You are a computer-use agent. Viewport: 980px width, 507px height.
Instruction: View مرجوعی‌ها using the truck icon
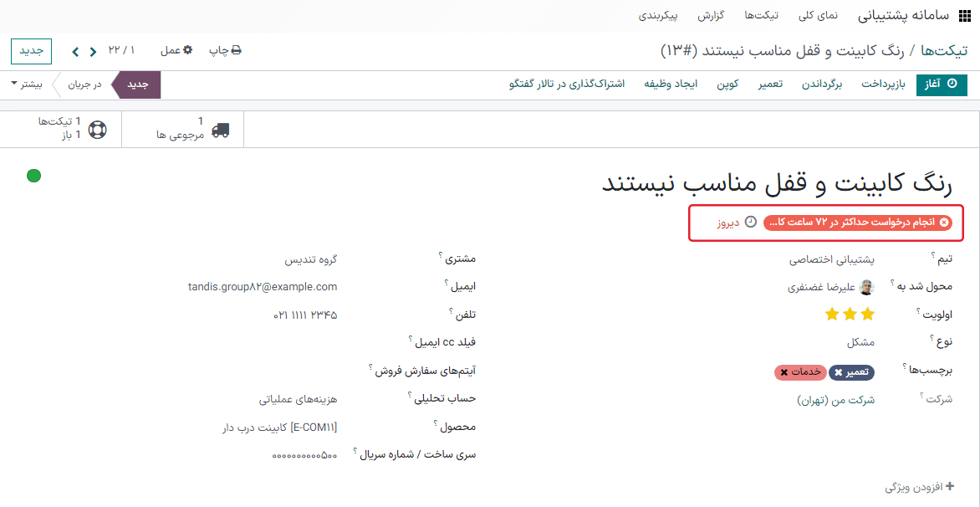coord(219,131)
